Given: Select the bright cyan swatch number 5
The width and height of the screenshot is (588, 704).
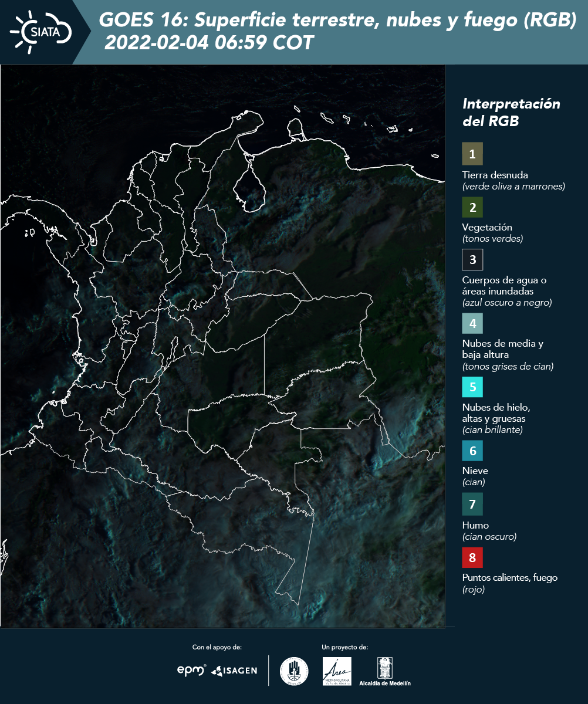Looking at the screenshot, I should pos(472,387).
